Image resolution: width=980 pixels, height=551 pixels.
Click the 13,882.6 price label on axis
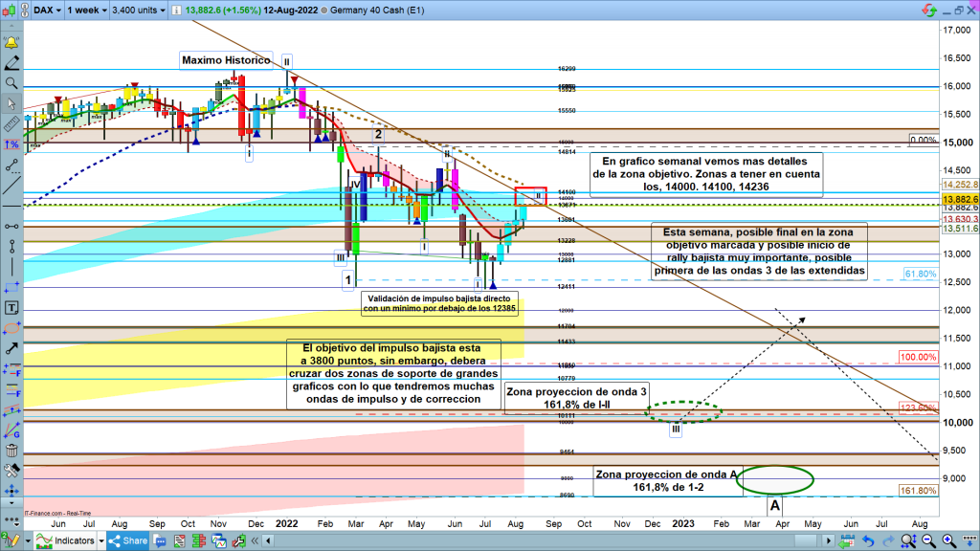[958, 197]
